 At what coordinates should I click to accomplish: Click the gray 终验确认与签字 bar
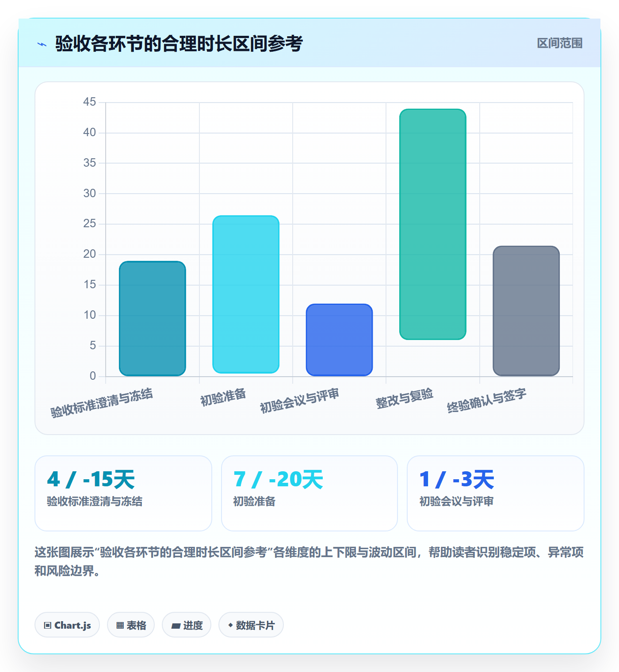pyautogui.click(x=526, y=311)
